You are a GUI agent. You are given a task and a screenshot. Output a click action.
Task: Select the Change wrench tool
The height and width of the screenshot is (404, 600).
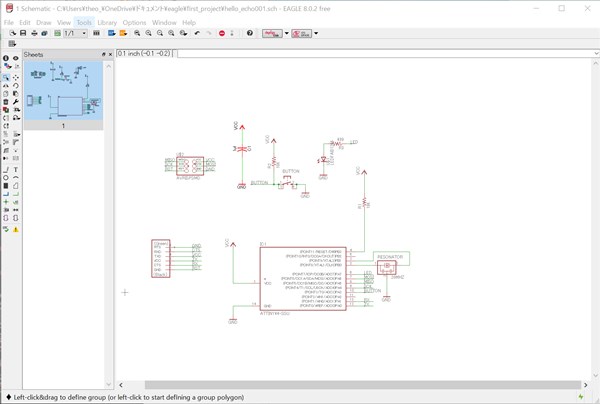[x=16, y=102]
